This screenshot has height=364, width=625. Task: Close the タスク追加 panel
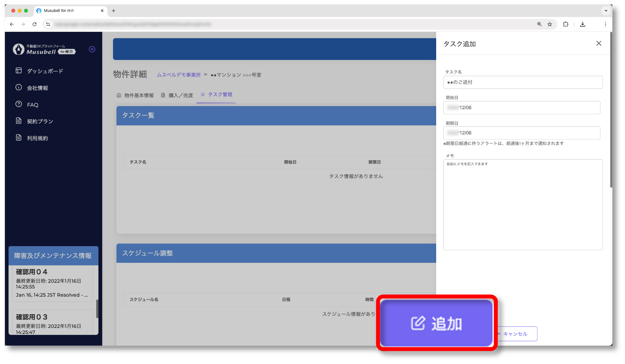tap(599, 43)
